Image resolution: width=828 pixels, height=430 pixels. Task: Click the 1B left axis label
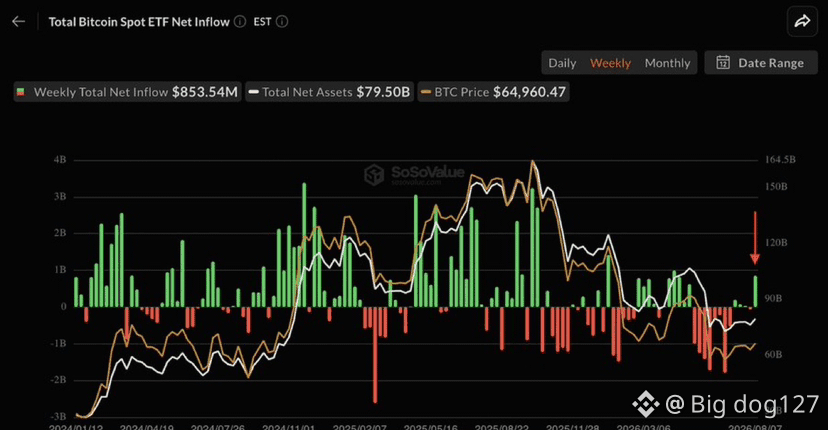[x=60, y=269]
